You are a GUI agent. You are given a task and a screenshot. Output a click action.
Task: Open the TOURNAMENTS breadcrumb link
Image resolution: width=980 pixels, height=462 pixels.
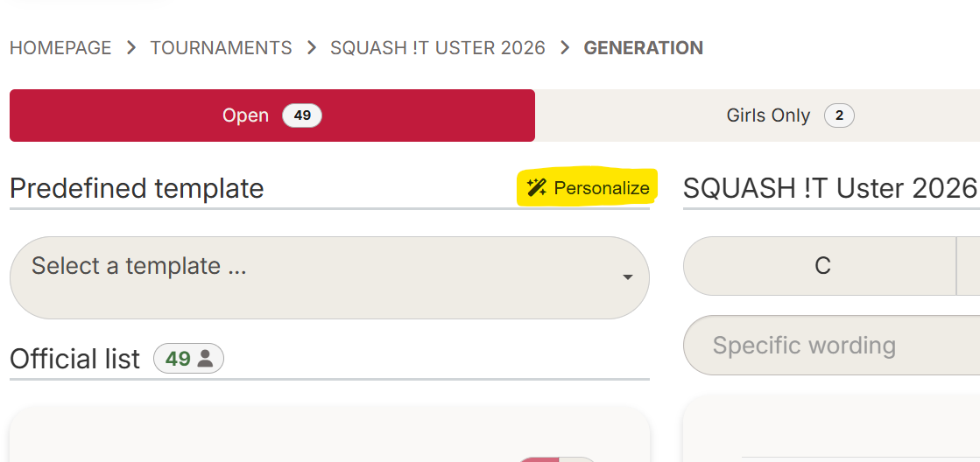coord(221,48)
